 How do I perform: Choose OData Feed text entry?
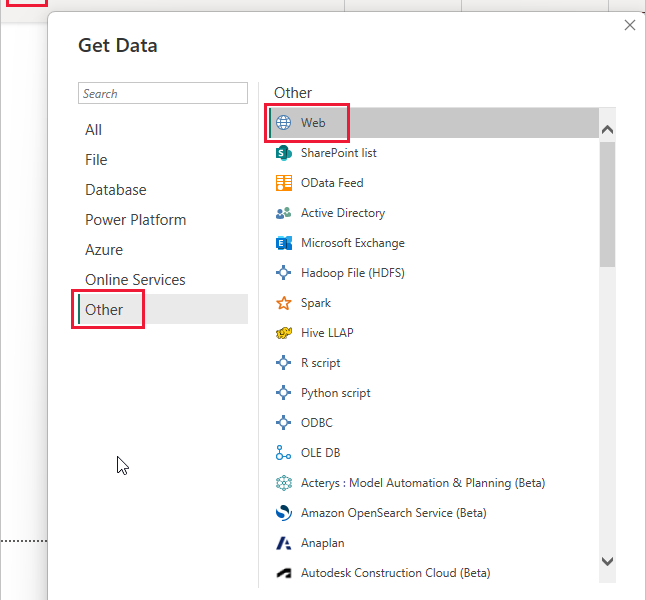click(332, 183)
